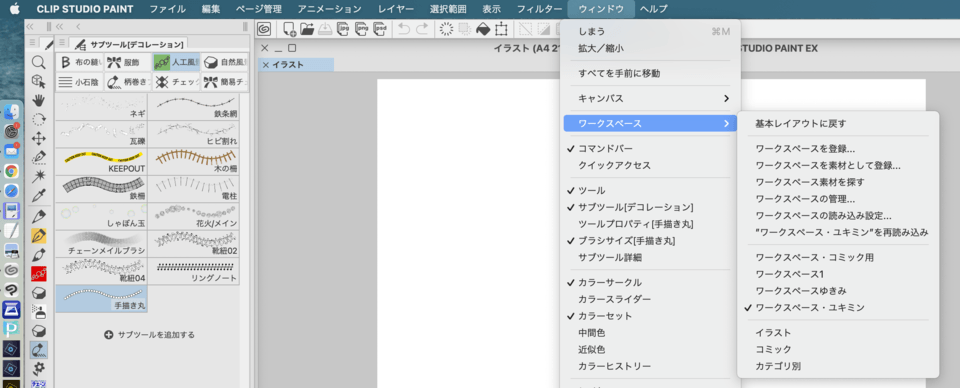Select the 鉄条網 brush thumbnail
The width and height of the screenshot is (960, 388).
(x=194, y=106)
